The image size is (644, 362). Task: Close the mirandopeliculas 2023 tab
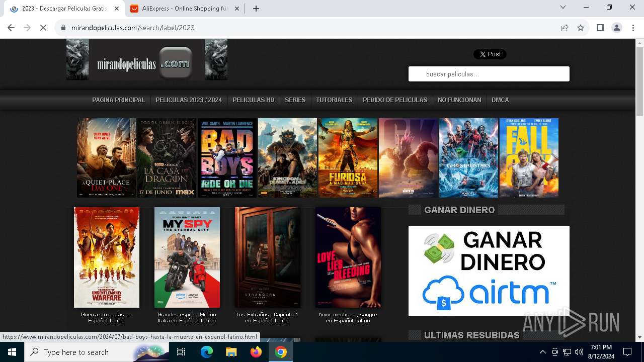point(117,9)
